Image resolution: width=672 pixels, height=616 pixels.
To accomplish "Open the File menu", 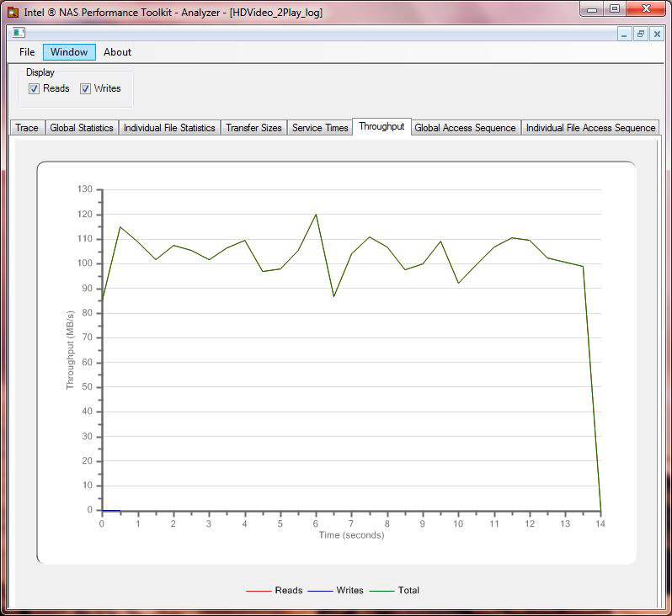I will (27, 52).
